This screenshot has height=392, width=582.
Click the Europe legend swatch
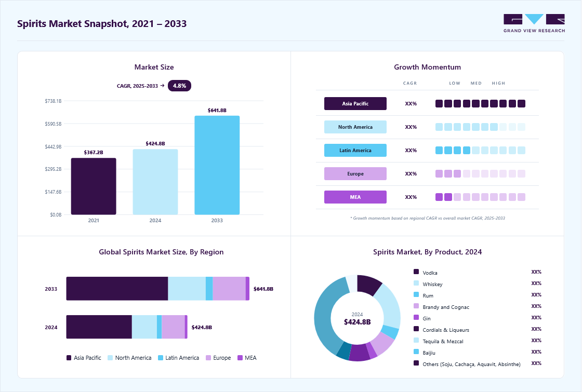point(208,358)
